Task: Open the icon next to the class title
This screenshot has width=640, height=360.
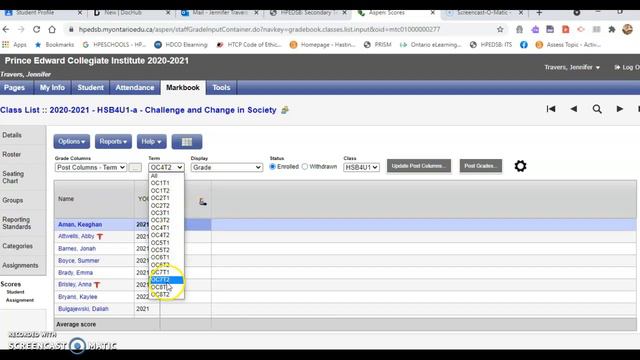Action: point(285,110)
